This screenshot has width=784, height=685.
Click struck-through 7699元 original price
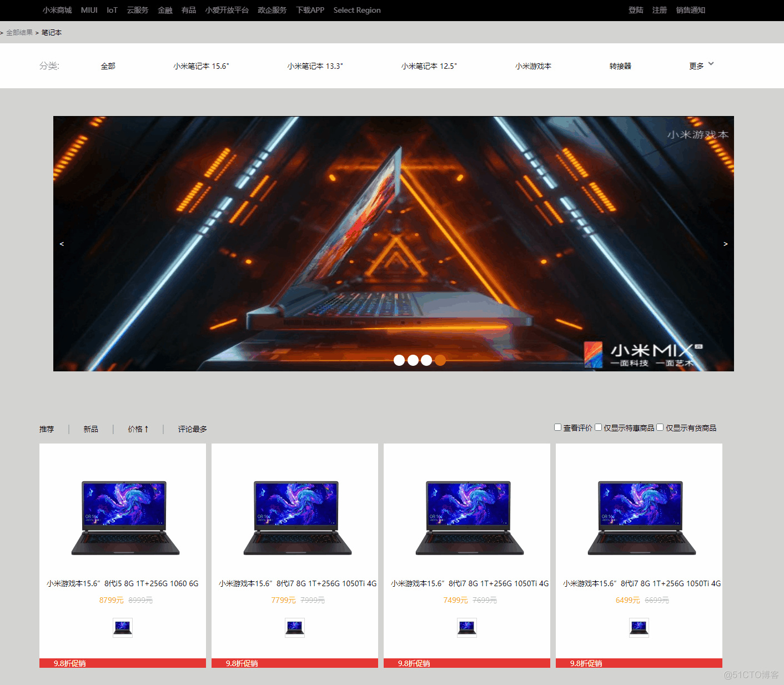485,600
